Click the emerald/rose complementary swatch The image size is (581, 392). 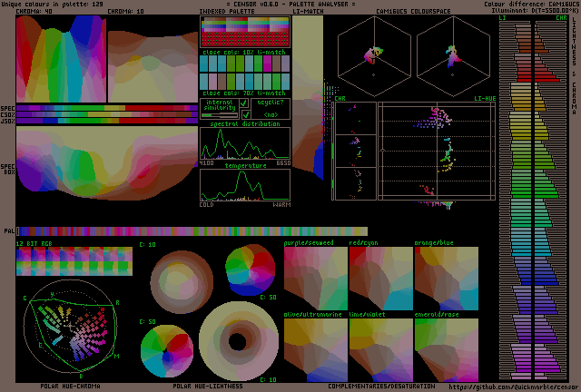tap(446, 349)
